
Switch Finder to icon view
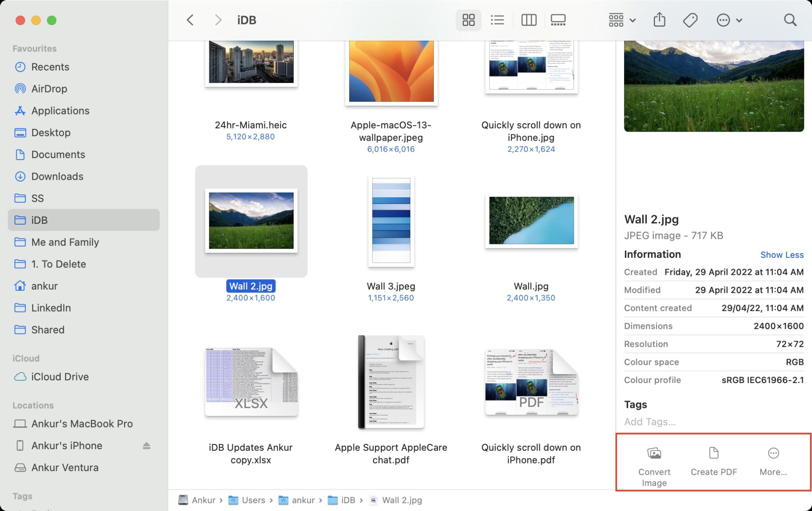pos(468,20)
